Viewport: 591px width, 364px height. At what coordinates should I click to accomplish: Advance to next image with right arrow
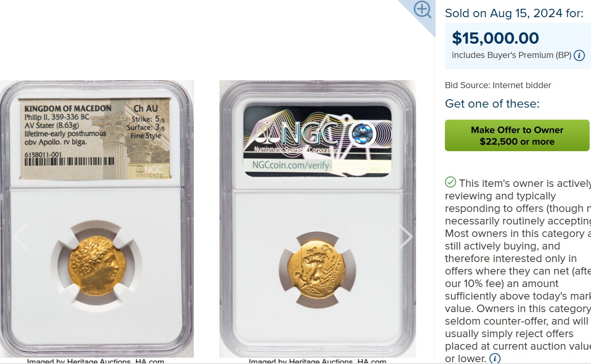tap(406, 237)
